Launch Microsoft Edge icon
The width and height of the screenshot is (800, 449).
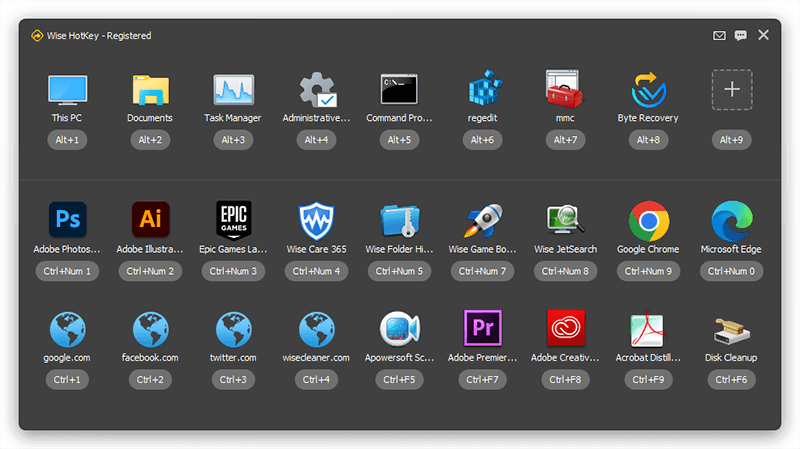tap(732, 221)
